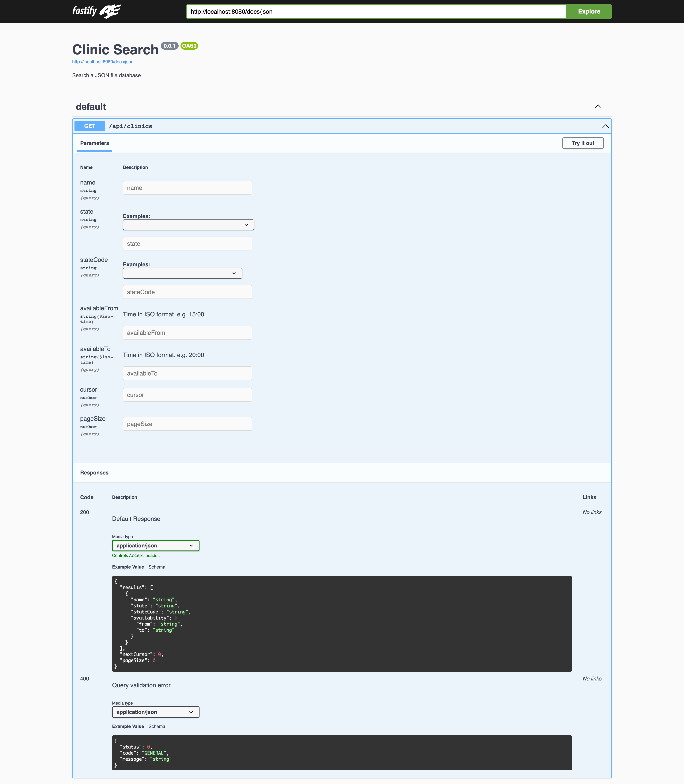Click the pageSize input field

click(187, 424)
